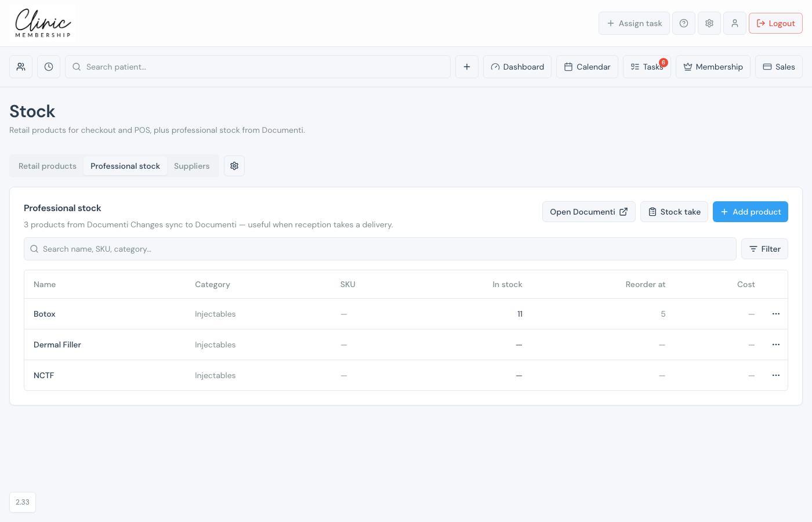
Task: Switch to the Retail products tab
Action: point(48,166)
